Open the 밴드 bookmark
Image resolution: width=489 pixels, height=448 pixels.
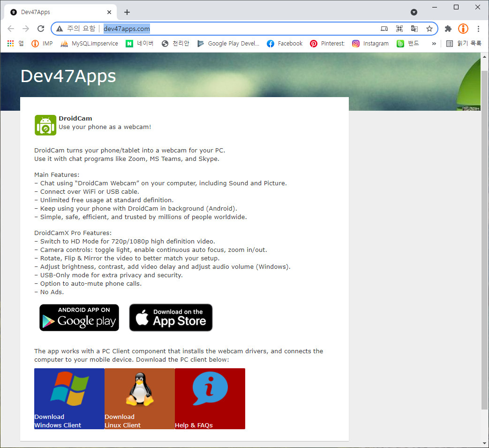pyautogui.click(x=408, y=43)
